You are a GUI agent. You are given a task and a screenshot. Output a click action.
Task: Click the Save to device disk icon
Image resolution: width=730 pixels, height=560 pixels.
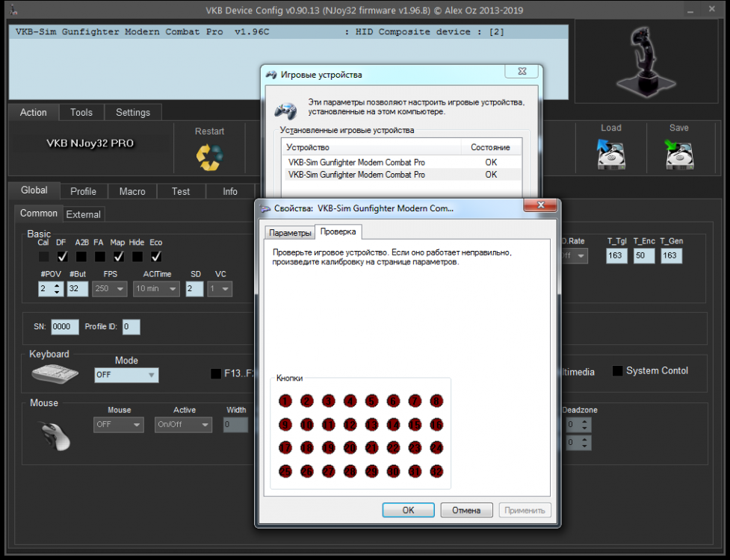pos(679,154)
